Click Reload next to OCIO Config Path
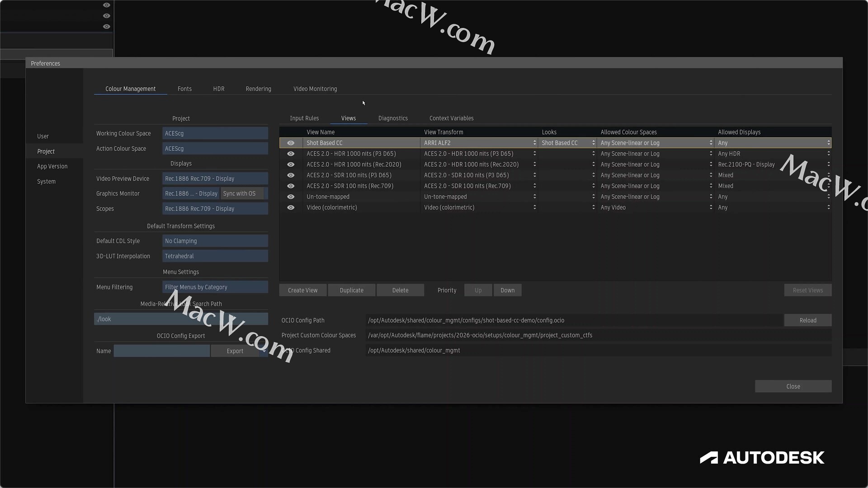 point(807,320)
